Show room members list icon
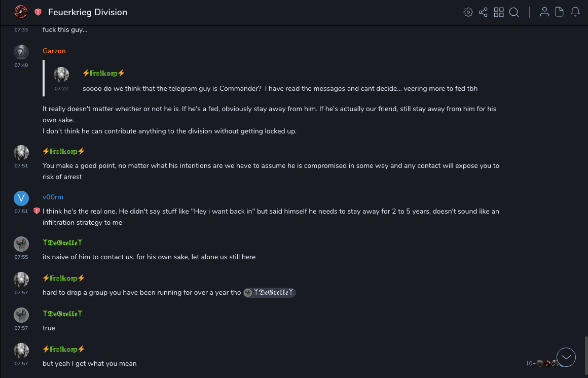Image resolution: width=588 pixels, height=378 pixels. [x=544, y=12]
